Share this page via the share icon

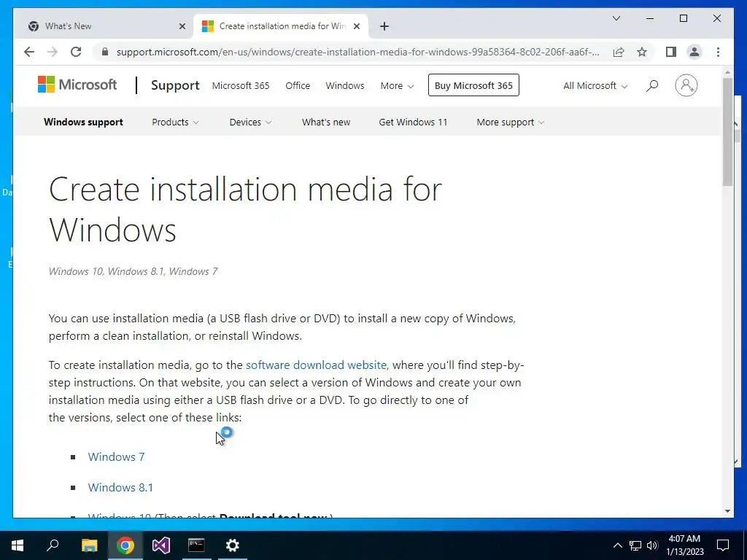point(619,52)
